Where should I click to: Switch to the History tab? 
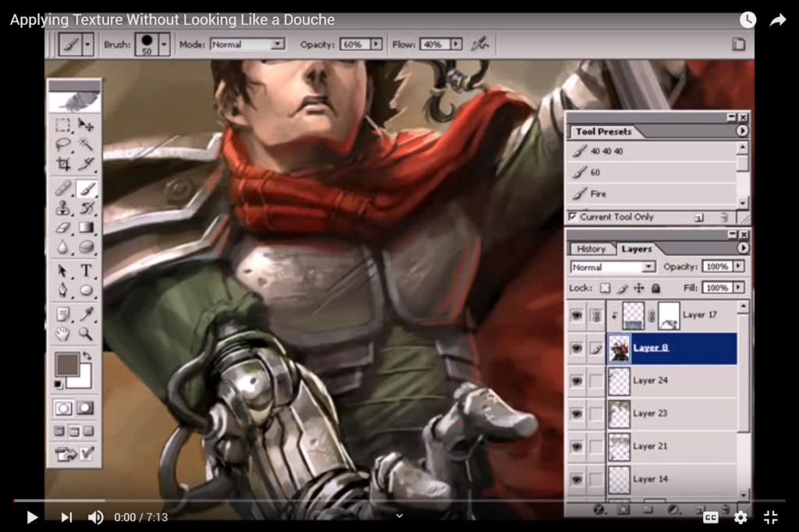coord(591,249)
